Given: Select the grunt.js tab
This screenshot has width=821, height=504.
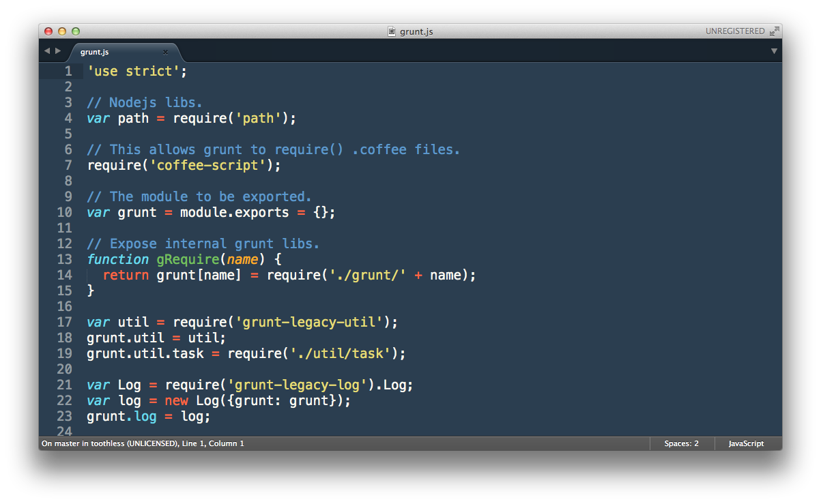Looking at the screenshot, I should (124, 52).
